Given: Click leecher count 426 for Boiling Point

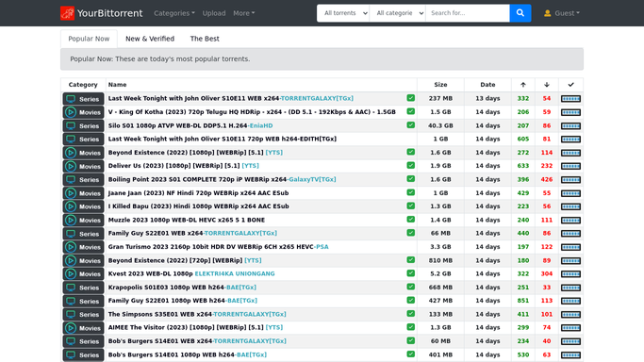Looking at the screenshot, I should click(x=546, y=179).
